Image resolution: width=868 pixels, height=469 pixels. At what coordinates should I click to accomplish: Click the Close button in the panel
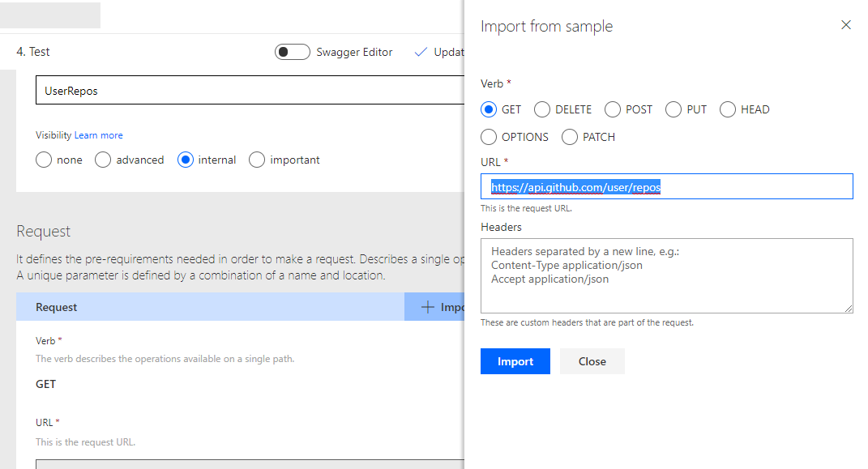tap(592, 361)
